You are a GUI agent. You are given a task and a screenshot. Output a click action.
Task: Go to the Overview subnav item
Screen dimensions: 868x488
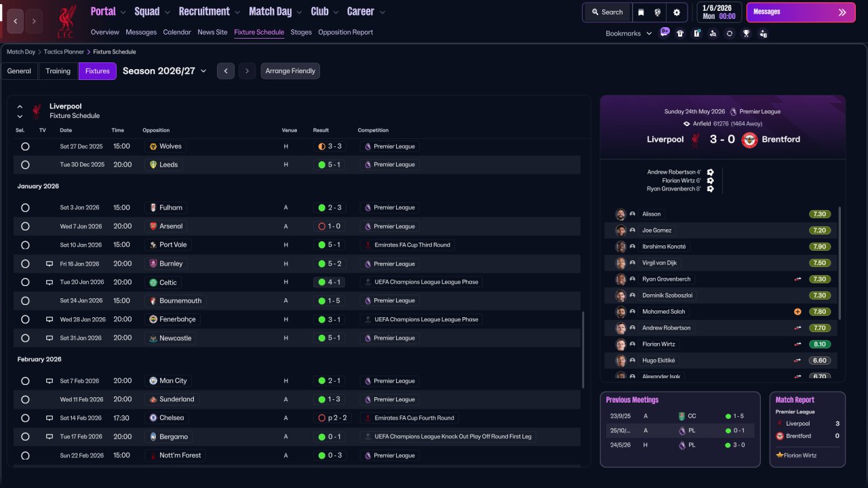[105, 33]
